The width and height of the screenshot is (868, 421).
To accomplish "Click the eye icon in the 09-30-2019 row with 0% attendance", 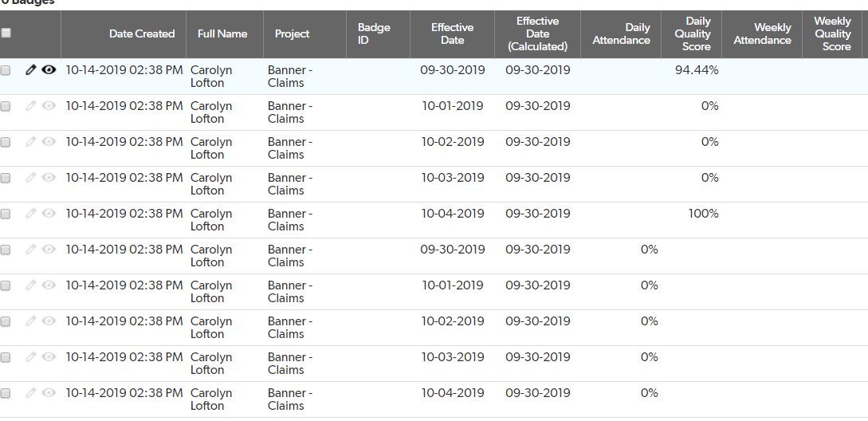I will tap(49, 250).
